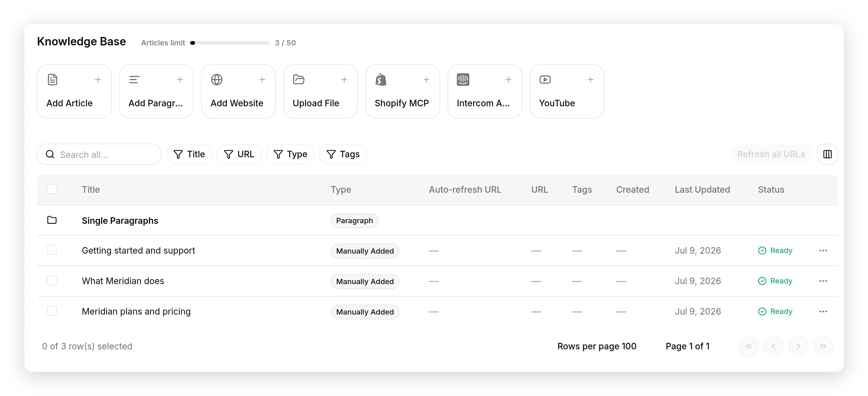Click the YouTube label
This screenshot has width=868, height=396.
tap(557, 103)
